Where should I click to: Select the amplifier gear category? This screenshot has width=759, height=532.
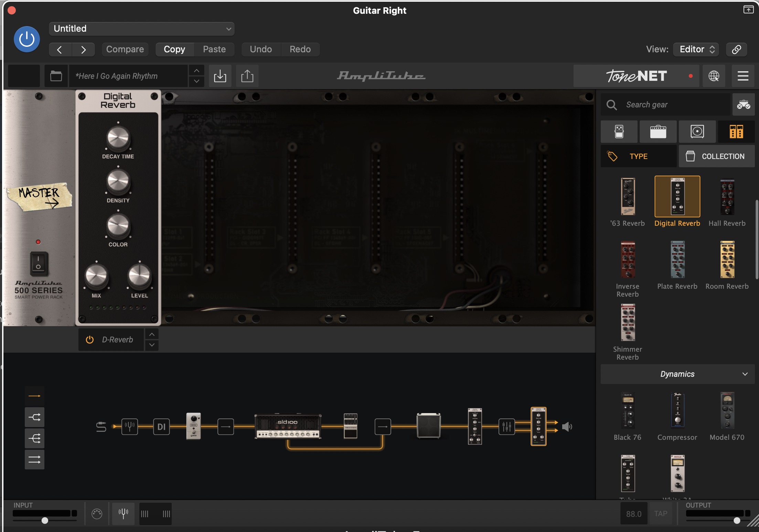click(658, 131)
